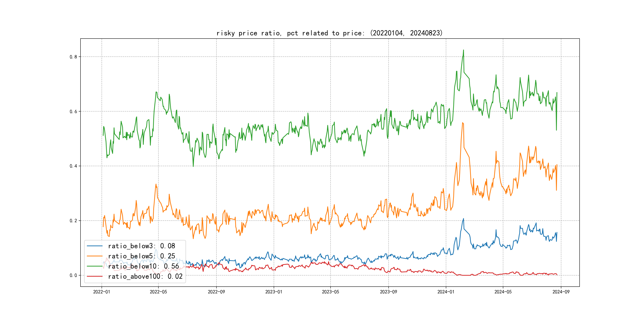The image size is (644, 322).
Task: Click the green line's highest peak above 0.8
Action: [x=463, y=50]
